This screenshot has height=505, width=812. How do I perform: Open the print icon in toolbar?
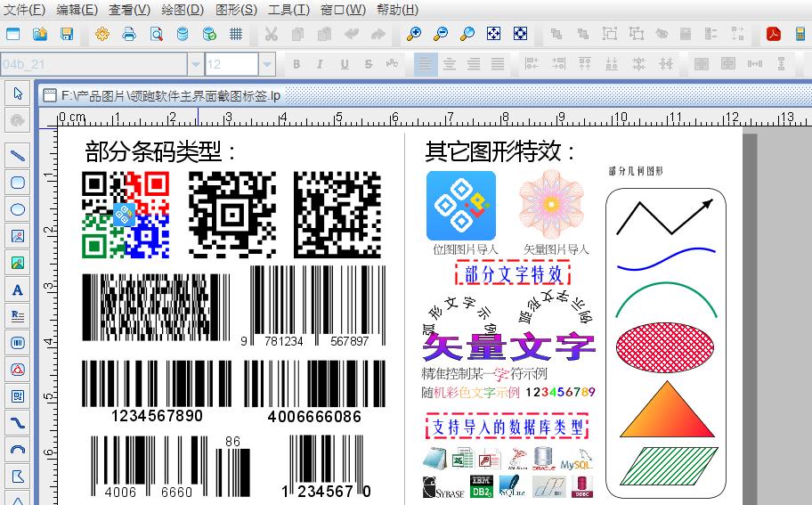[129, 34]
